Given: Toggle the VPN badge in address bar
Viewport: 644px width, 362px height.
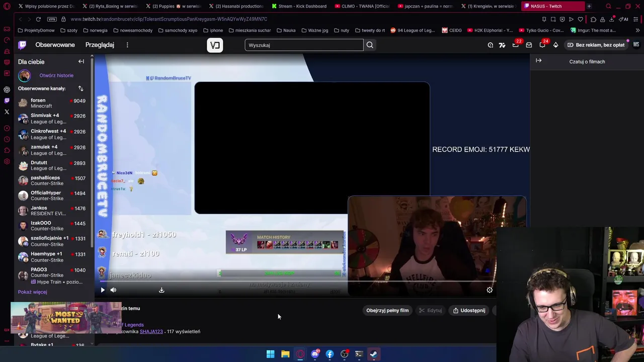Looking at the screenshot, I should pyautogui.click(x=52, y=19).
